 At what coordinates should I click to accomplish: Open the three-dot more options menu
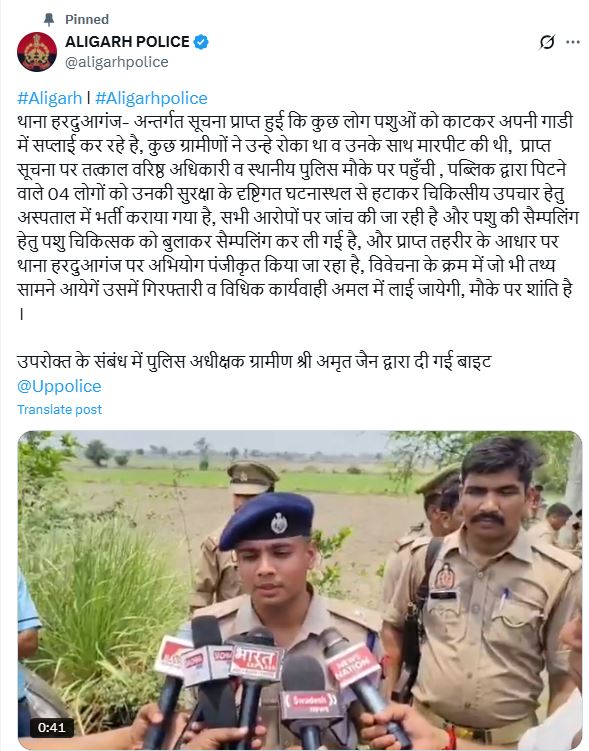573,42
